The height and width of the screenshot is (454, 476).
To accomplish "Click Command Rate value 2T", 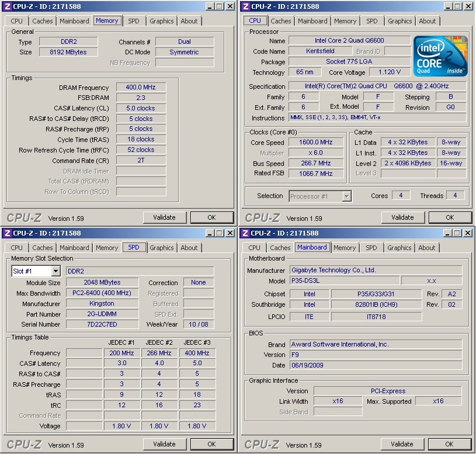I will [141, 160].
